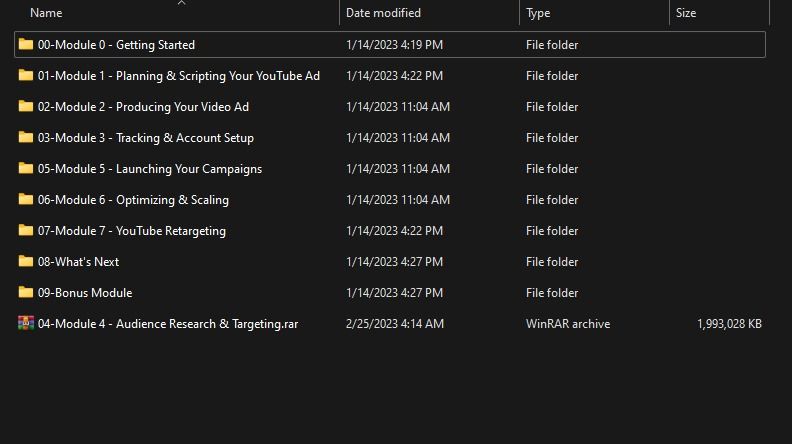Click 2/25/2023 4:14 AM date entry
This screenshot has height=444, width=792.
pos(394,324)
